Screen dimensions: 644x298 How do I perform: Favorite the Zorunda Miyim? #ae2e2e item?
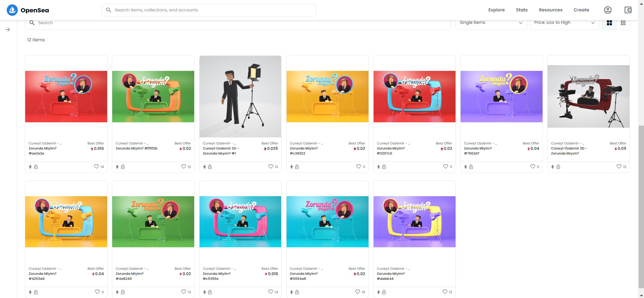[96, 167]
